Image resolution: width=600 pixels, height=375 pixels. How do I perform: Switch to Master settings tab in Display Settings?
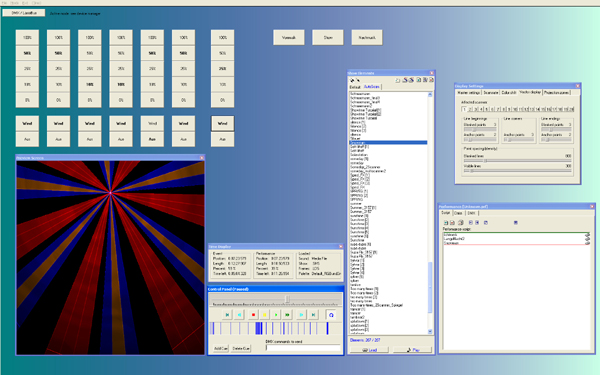(468, 93)
